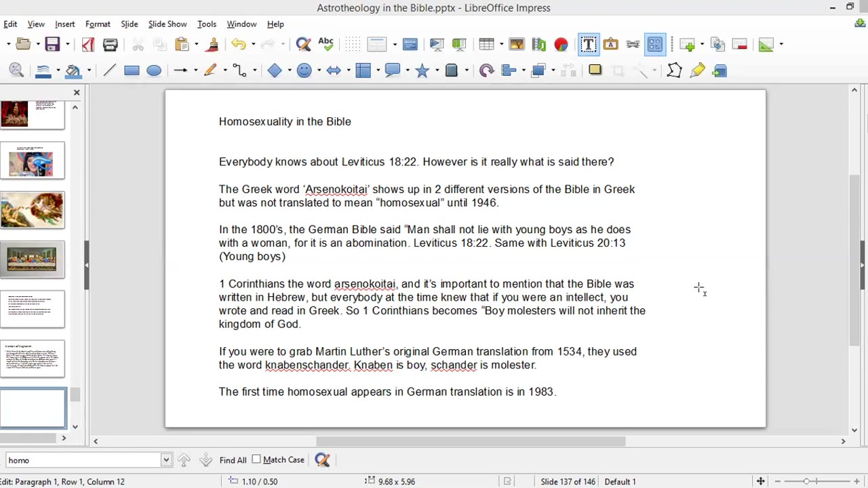Click the 'Slide 137 of 146' status
This screenshot has height=488, width=868.
click(x=568, y=481)
